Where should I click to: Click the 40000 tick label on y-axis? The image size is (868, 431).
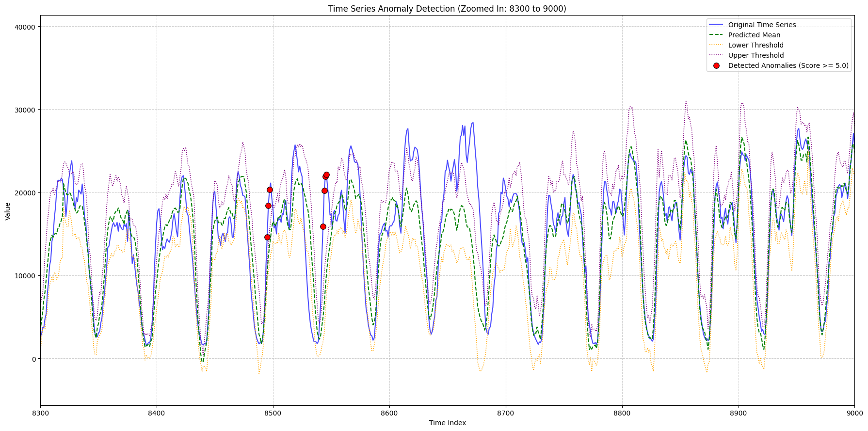(26, 27)
